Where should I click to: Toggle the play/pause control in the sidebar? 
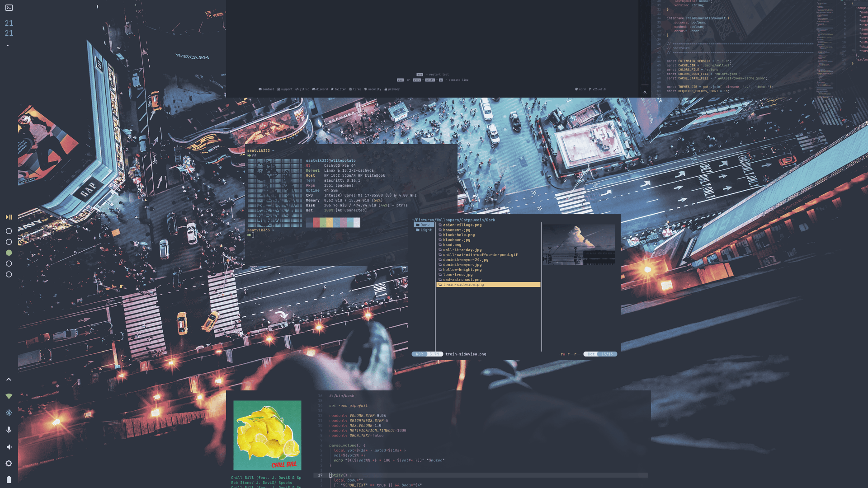8,217
